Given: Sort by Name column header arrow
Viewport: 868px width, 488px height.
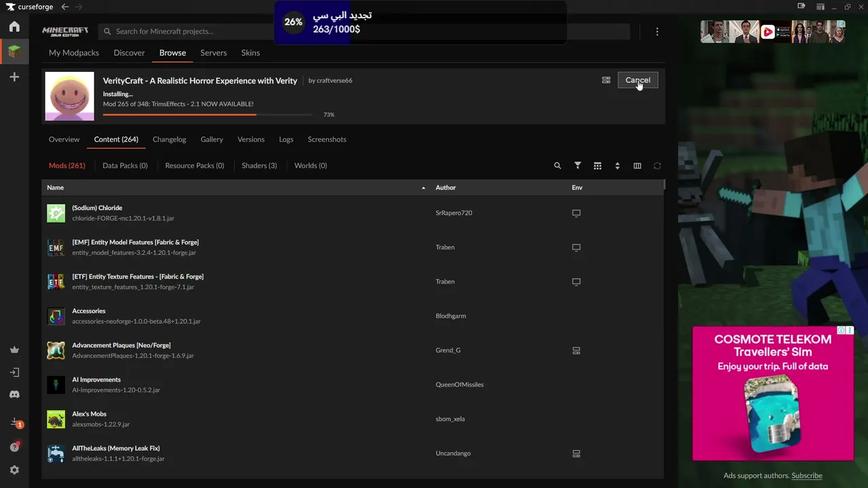Looking at the screenshot, I should [x=424, y=188].
